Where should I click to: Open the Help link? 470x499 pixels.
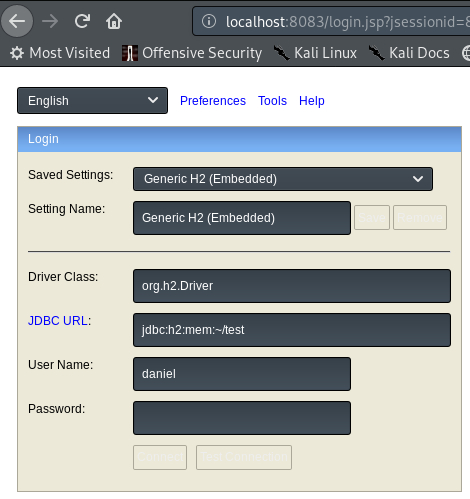click(x=312, y=101)
